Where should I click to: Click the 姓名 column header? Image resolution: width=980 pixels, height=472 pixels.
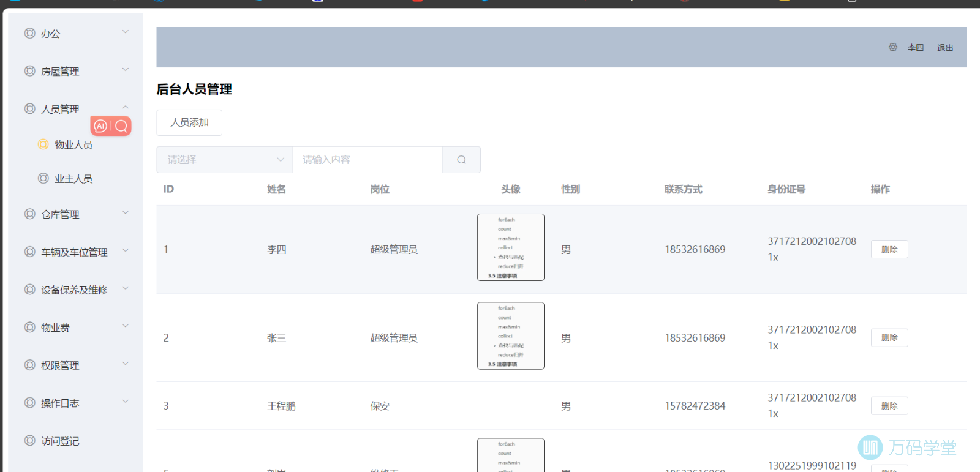[x=276, y=189]
